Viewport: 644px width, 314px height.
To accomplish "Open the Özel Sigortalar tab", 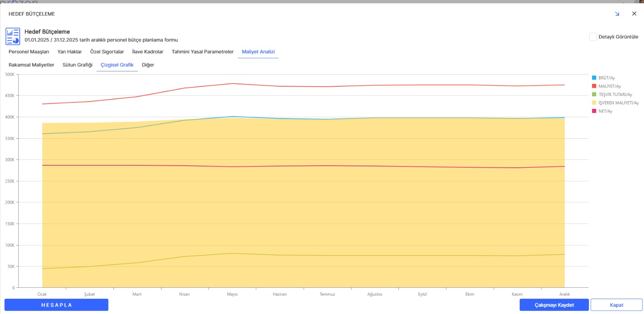I will pos(107,52).
